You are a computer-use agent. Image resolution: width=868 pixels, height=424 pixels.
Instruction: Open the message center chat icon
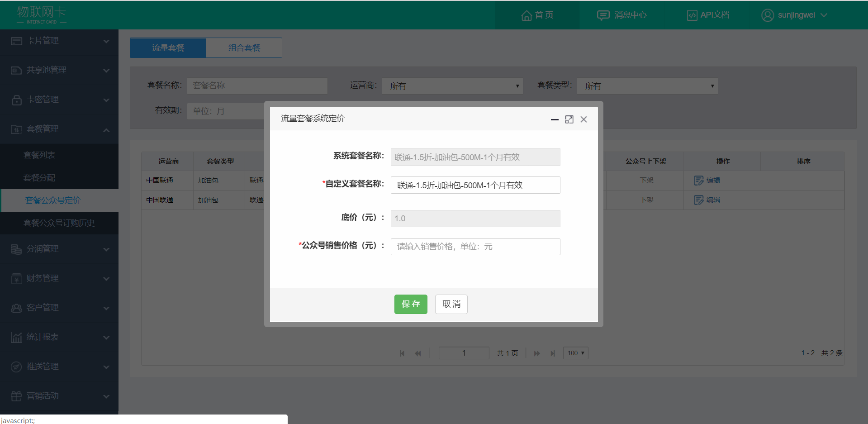click(x=603, y=15)
